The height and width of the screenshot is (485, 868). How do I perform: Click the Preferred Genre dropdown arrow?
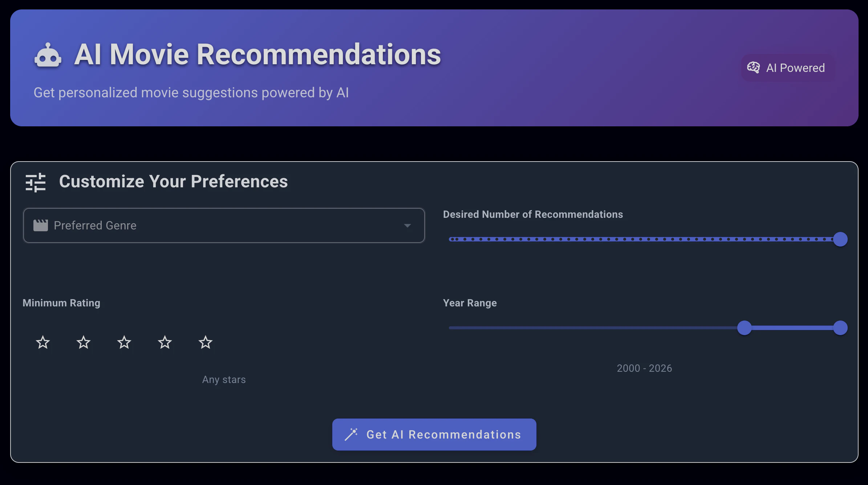(x=407, y=225)
